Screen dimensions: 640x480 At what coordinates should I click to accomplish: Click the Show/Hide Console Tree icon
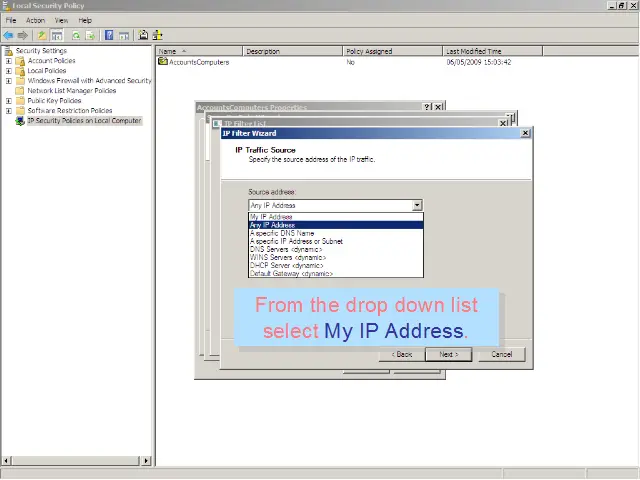coord(57,35)
